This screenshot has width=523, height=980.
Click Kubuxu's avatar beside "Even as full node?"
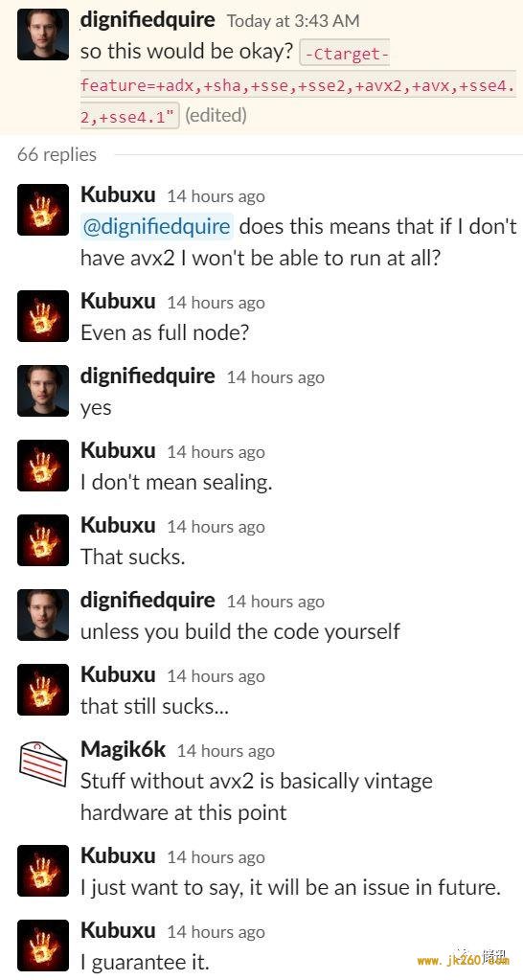pyautogui.click(x=43, y=315)
